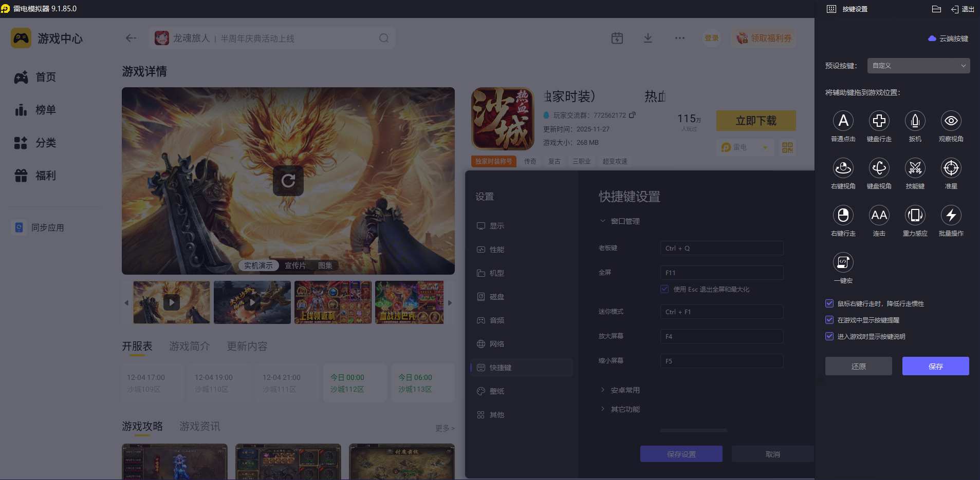Screen dimensions: 980x480
Task: Select the 准星 crosshair keymapping icon
Action: click(951, 168)
